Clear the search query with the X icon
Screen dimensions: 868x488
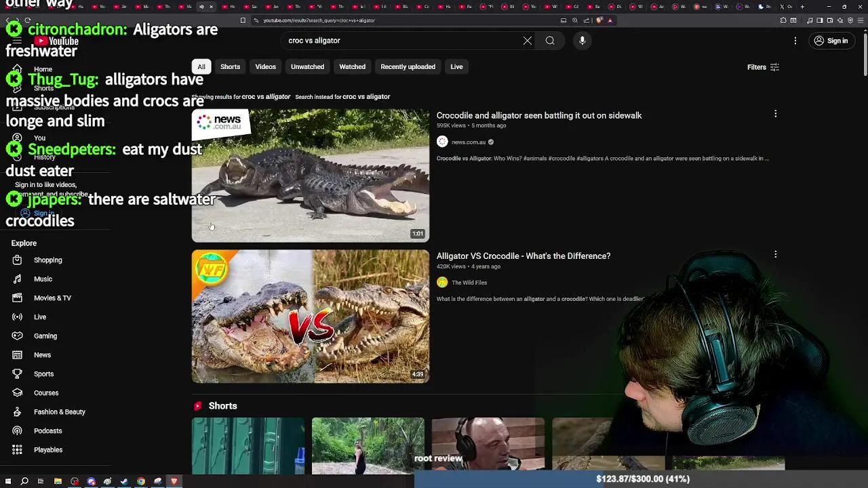pyautogui.click(x=527, y=41)
